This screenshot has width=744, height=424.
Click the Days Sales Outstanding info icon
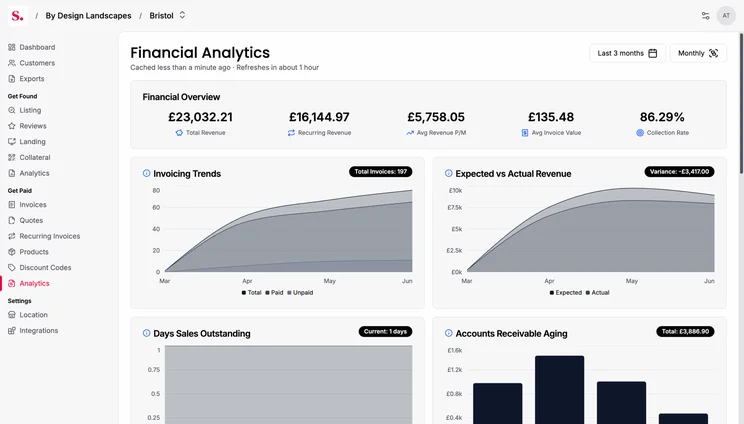(147, 333)
